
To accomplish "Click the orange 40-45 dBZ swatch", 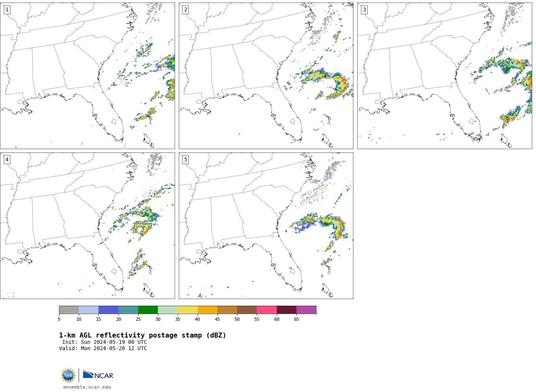I will point(207,310).
